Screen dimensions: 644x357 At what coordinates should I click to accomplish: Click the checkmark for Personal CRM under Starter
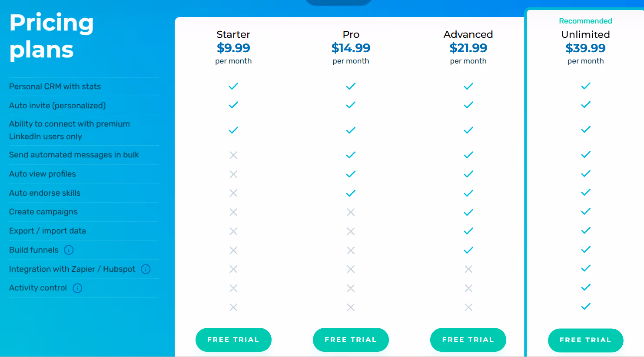pos(233,86)
